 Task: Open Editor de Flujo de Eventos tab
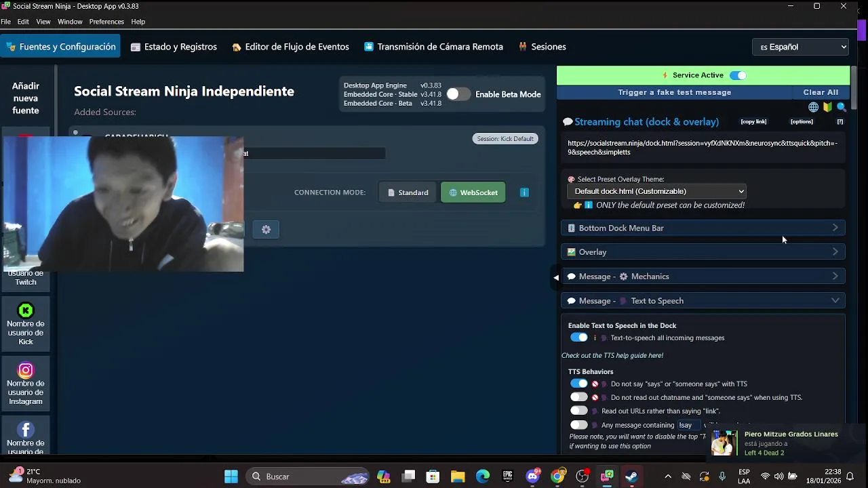click(x=290, y=47)
